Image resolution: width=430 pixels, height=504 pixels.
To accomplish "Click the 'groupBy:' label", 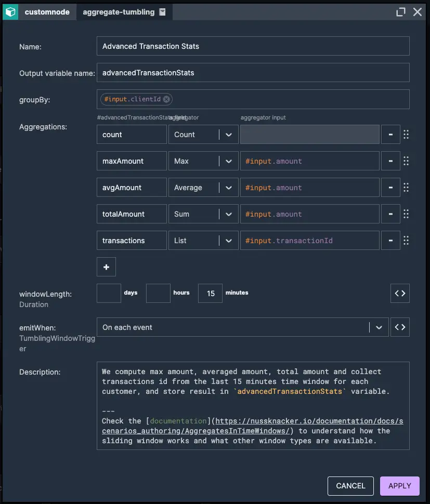I will tap(34, 100).
